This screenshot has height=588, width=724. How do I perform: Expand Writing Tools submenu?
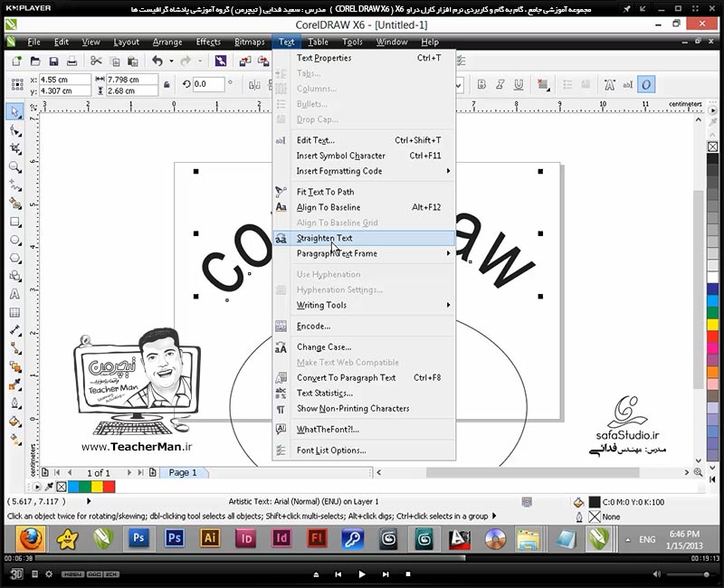point(364,305)
